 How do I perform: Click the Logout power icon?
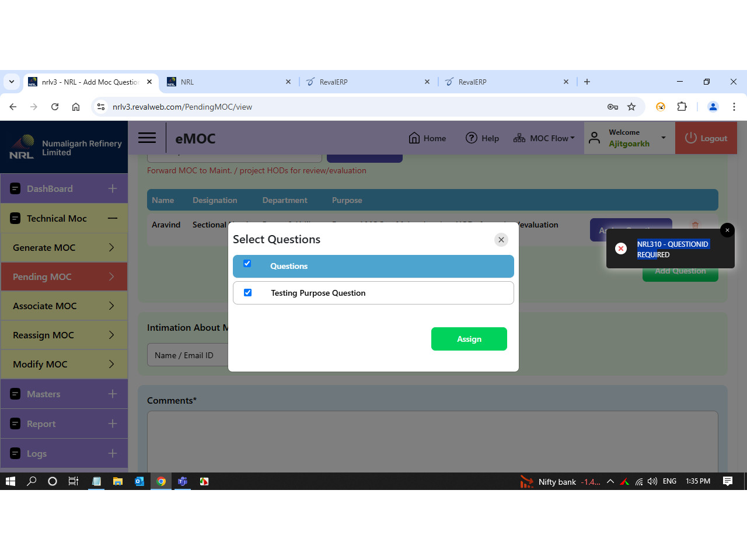pyautogui.click(x=691, y=138)
